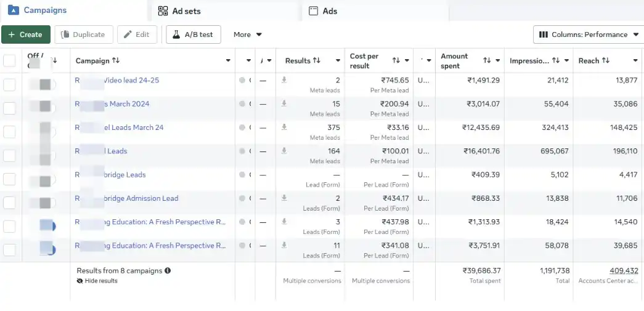The image size is (644, 311).
Task: Click the Cost per result sort icon
Action: (396, 60)
